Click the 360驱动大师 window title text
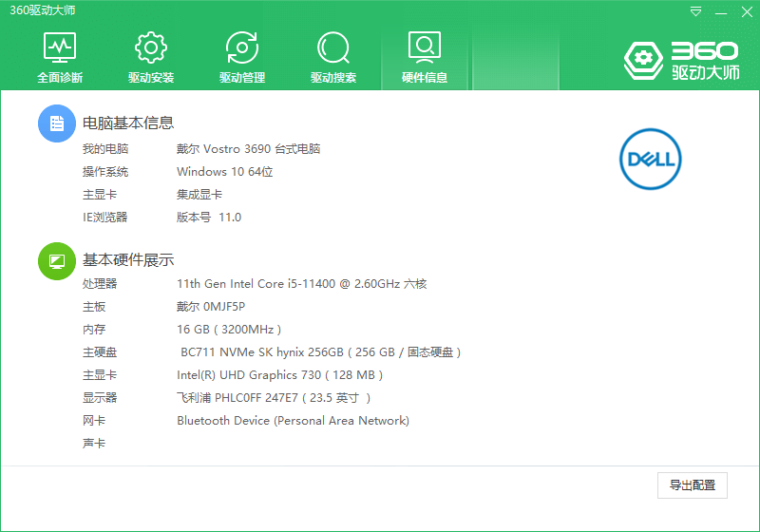Image resolution: width=760 pixels, height=532 pixels. point(43,10)
